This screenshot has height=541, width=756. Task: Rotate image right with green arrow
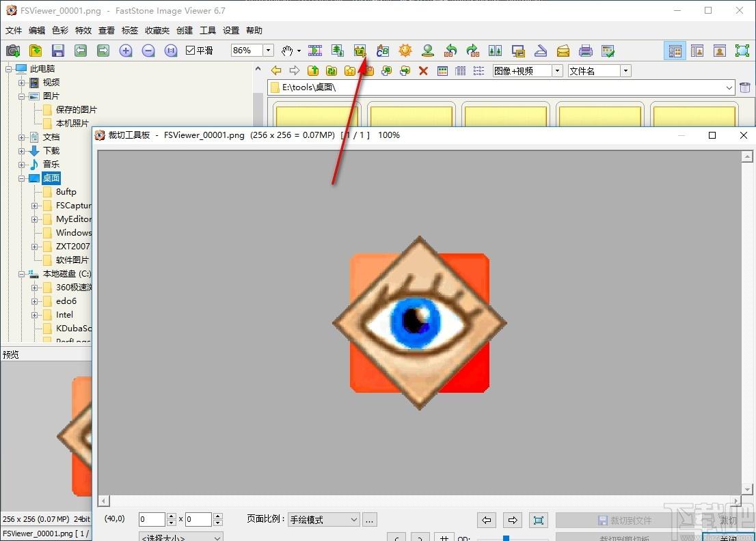tap(473, 51)
